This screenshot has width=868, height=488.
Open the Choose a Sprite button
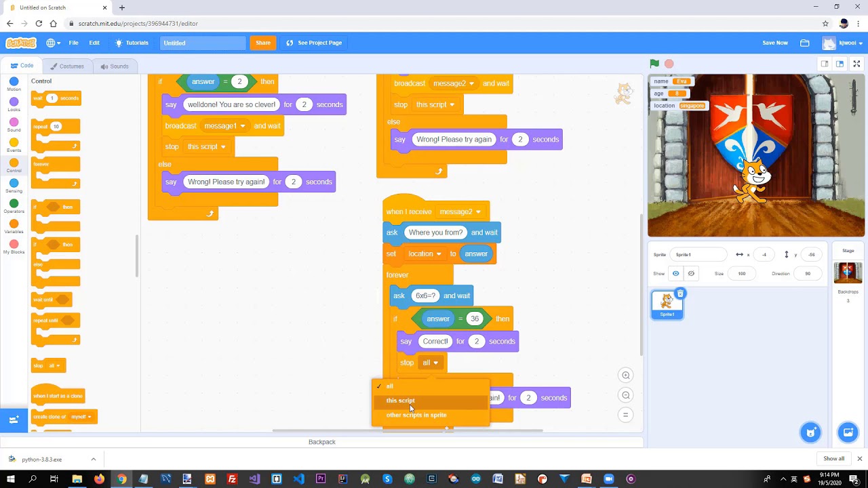point(811,432)
